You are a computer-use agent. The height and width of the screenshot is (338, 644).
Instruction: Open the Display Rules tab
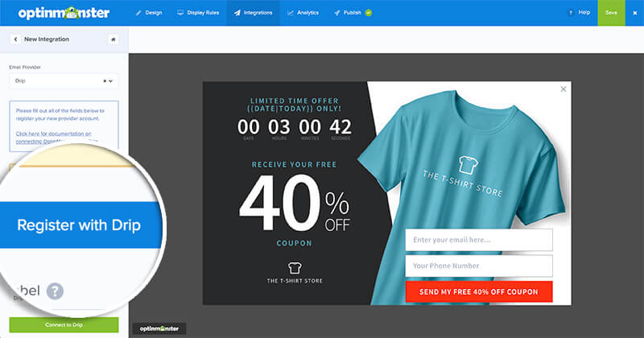coord(198,13)
